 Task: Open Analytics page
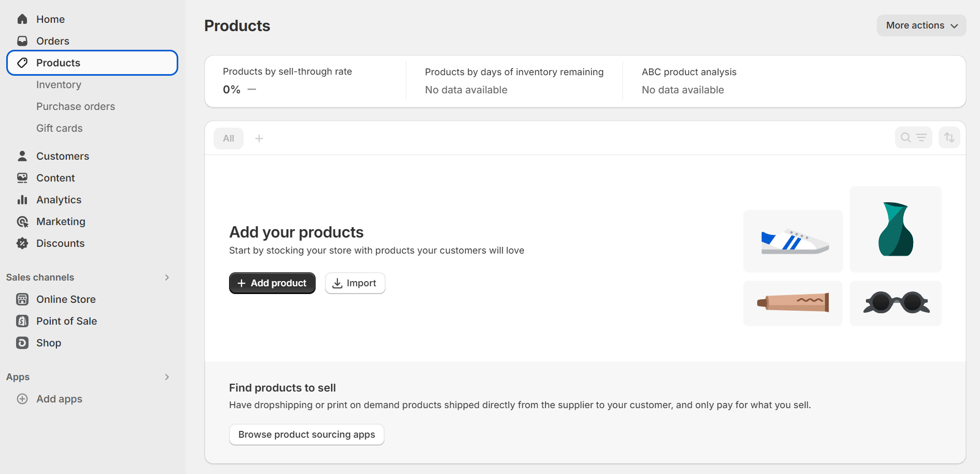(x=92, y=200)
